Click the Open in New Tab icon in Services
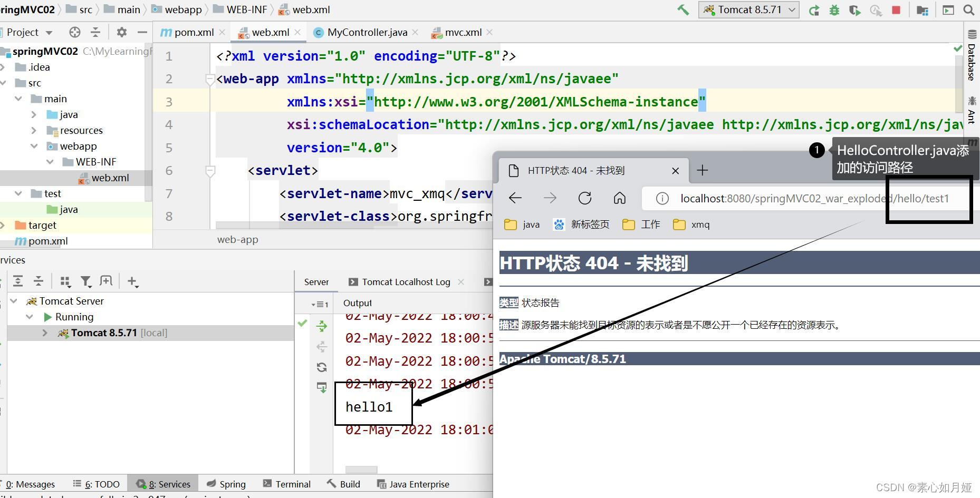 (x=106, y=281)
